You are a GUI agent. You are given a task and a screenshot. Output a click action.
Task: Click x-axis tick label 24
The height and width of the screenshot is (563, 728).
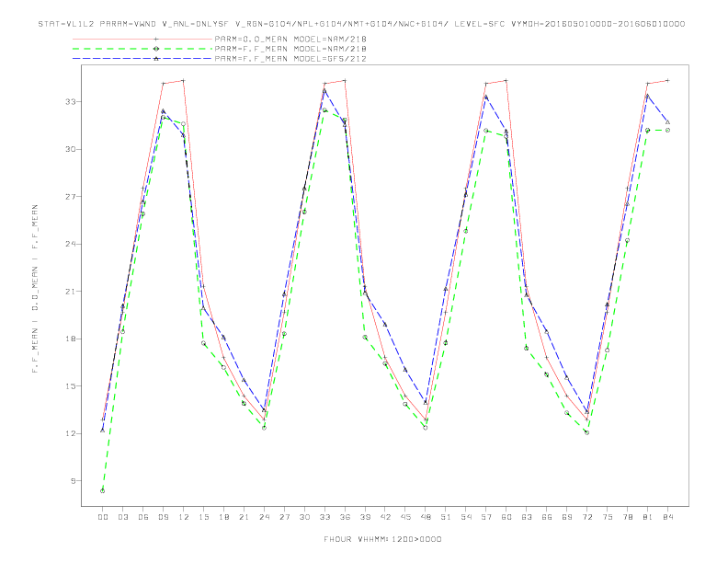[x=264, y=517]
